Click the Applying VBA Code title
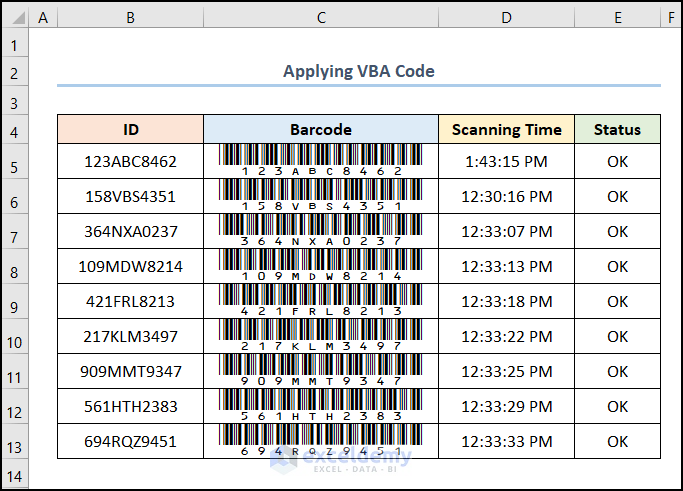Image resolution: width=683 pixels, height=491 pixels. pyautogui.click(x=358, y=71)
